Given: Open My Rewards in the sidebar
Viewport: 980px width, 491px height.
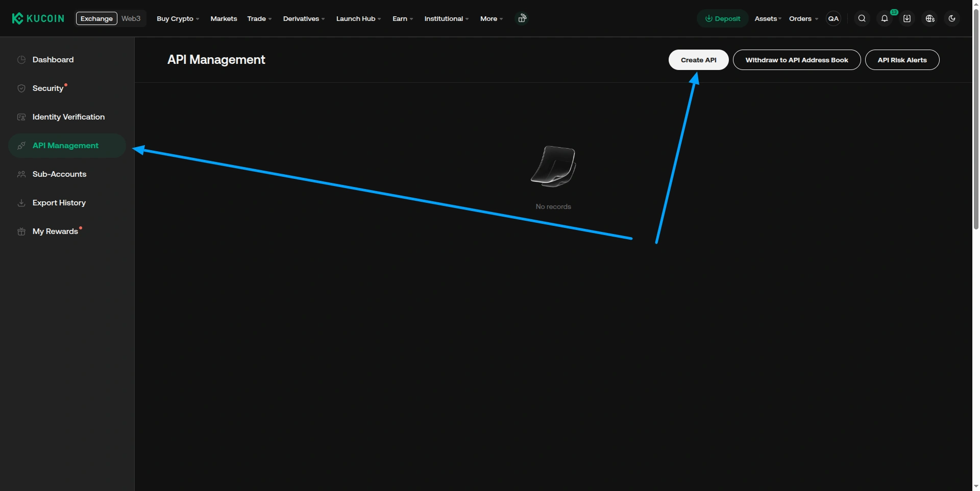Looking at the screenshot, I should (67, 231).
